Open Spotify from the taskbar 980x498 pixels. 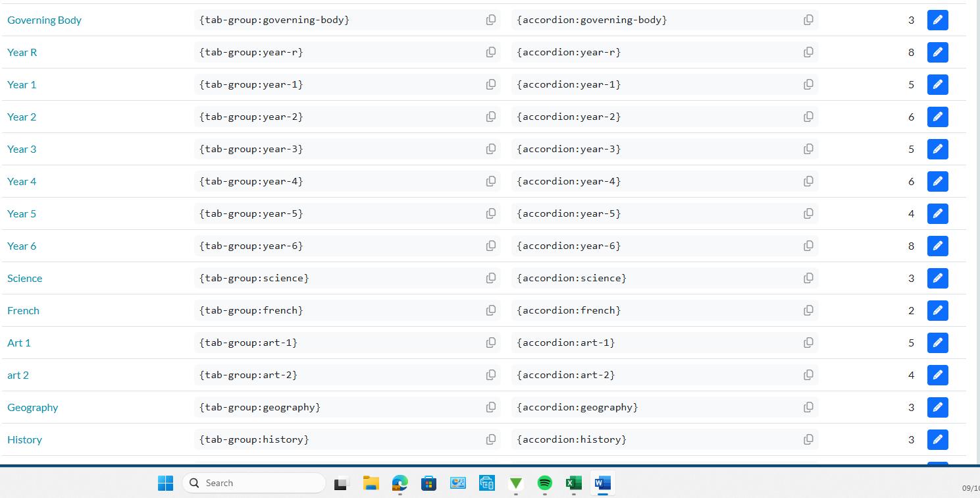(x=544, y=483)
